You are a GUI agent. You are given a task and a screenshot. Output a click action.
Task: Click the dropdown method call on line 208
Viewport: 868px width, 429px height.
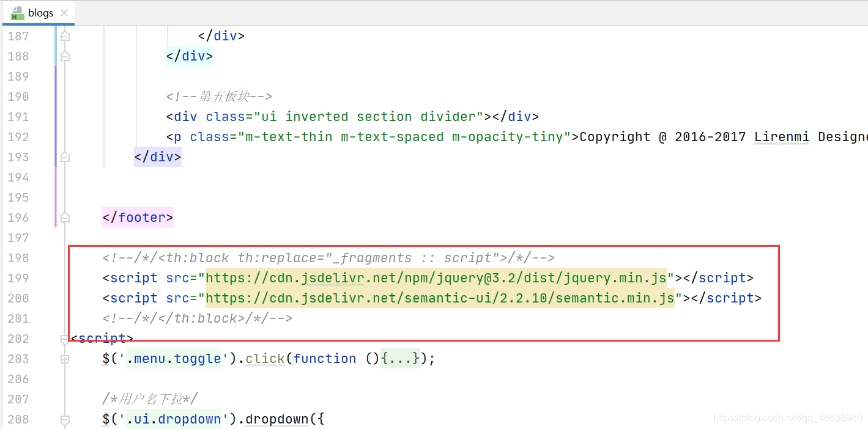click(277, 419)
